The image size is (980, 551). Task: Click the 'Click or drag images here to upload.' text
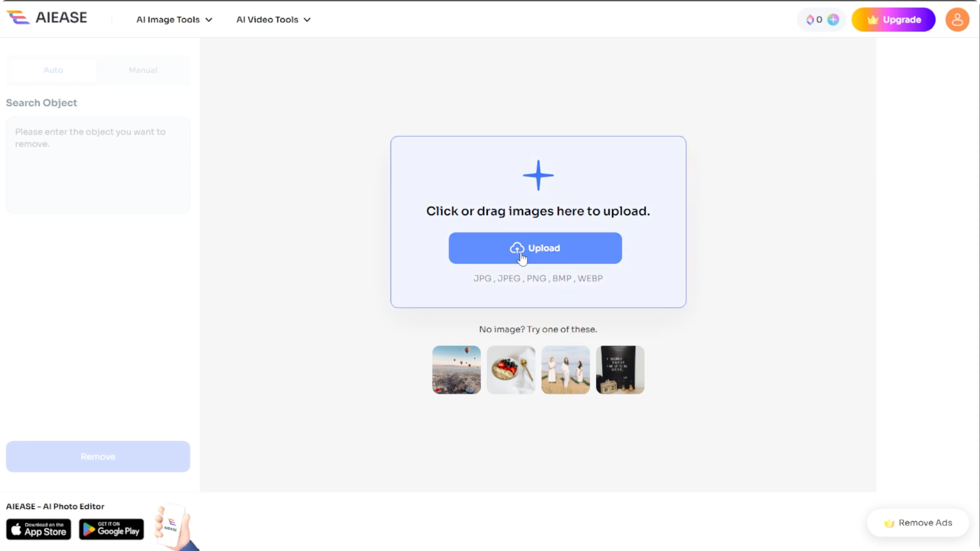(x=538, y=211)
